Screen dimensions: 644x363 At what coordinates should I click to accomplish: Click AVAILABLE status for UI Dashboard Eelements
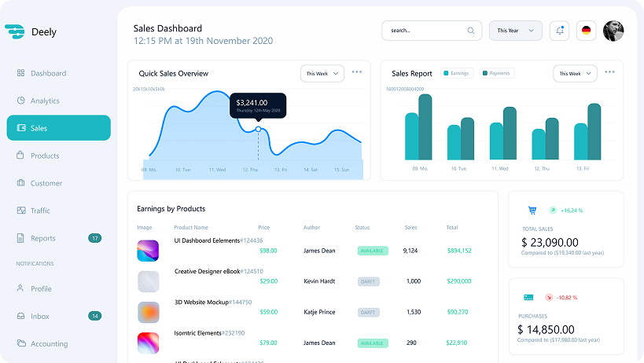[373, 251]
